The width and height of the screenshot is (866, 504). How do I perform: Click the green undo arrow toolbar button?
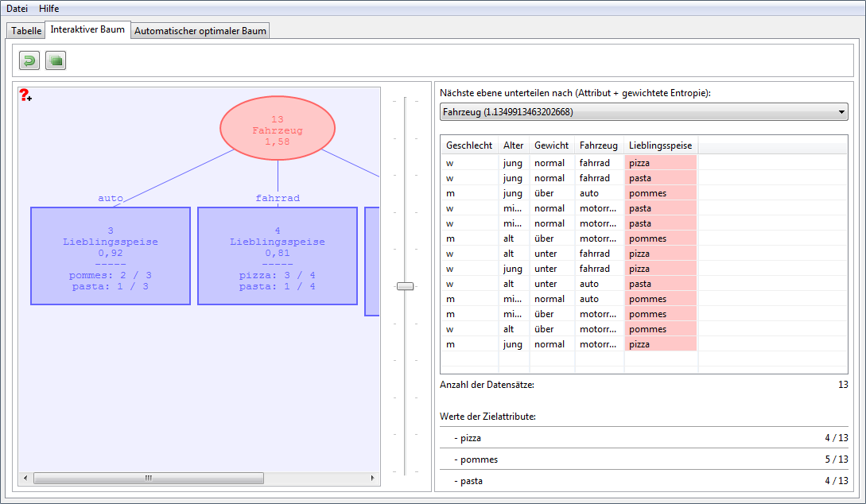[x=29, y=60]
